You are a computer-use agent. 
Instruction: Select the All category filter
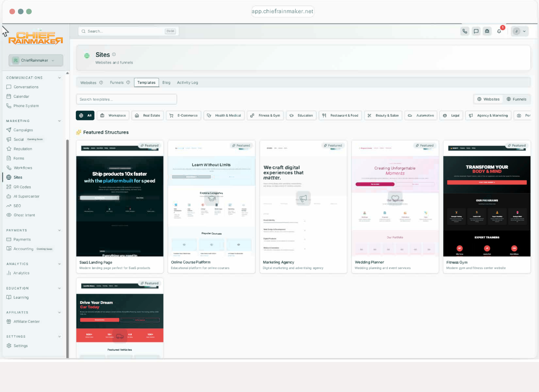[85, 116]
